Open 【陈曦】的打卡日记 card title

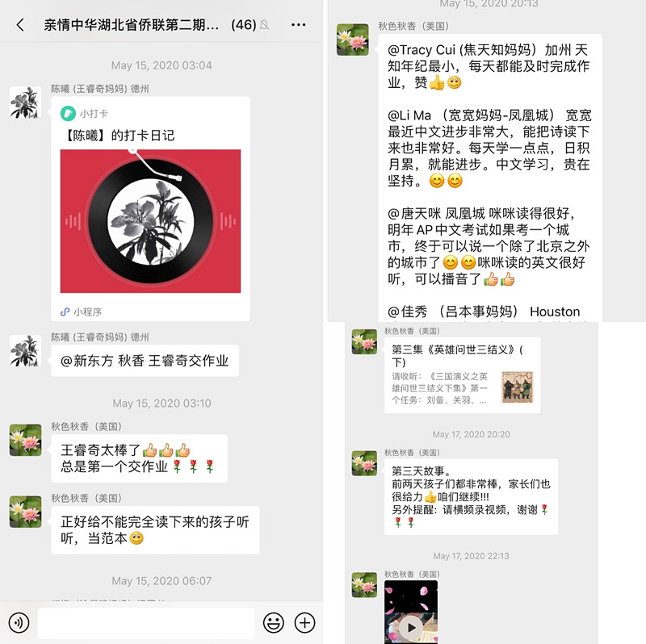[120, 136]
